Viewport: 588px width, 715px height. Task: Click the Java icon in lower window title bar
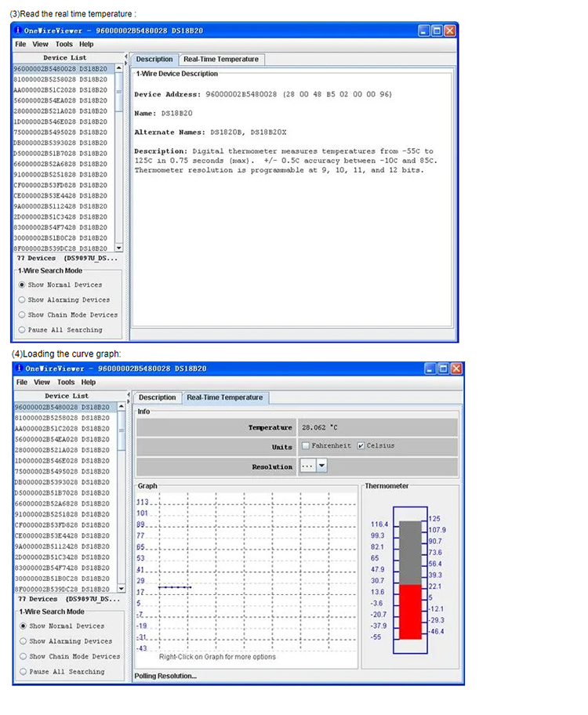click(x=19, y=368)
